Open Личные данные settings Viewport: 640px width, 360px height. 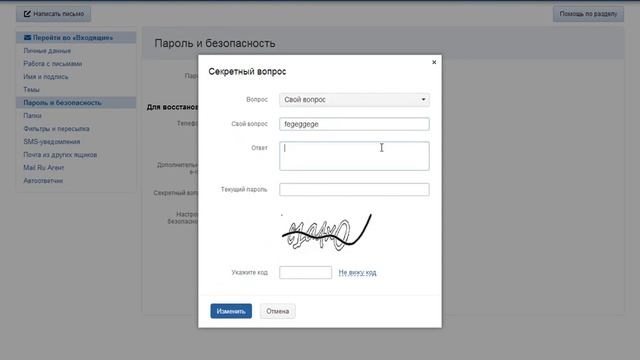point(47,51)
